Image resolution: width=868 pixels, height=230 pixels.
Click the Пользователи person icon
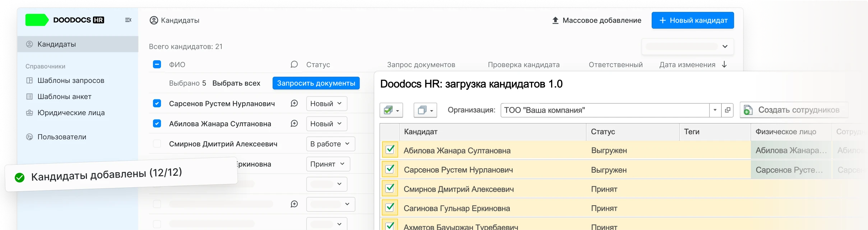pos(29,137)
